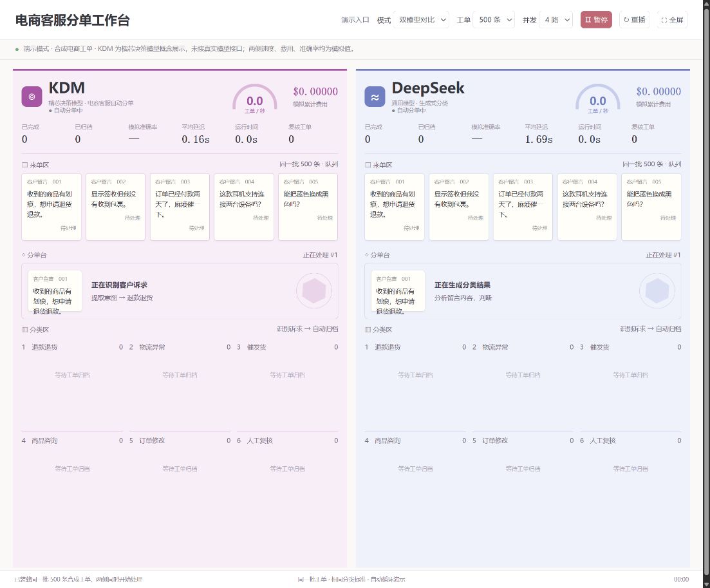The image size is (710, 588).
Task: Select ticket card 003 in KDM incoming queue
Action: [x=180, y=207]
